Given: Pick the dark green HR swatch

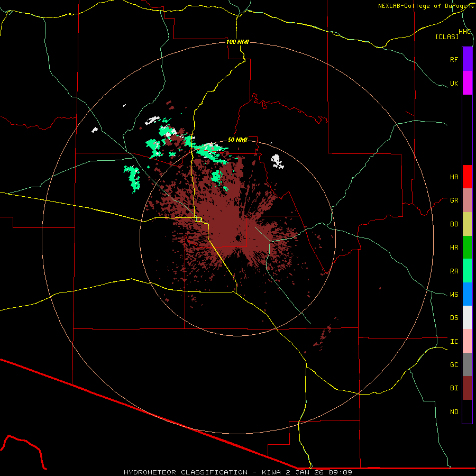Looking at the screenshot, I should pos(467,247).
